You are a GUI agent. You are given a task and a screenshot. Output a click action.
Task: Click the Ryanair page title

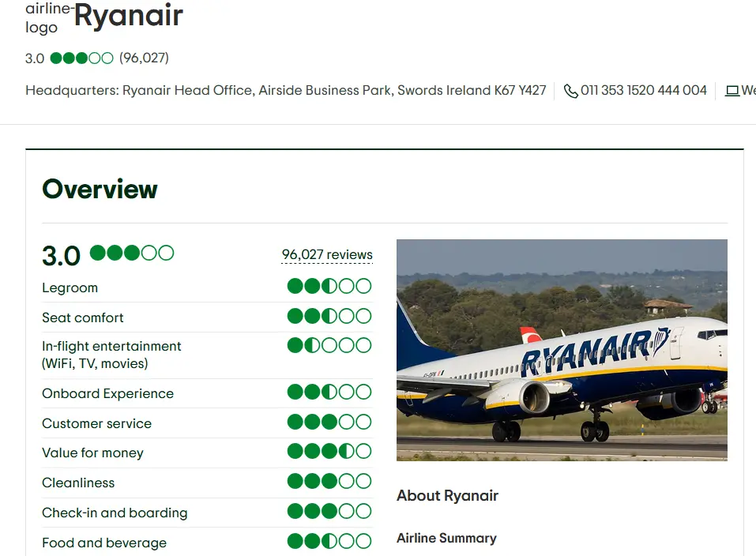pyautogui.click(x=129, y=16)
